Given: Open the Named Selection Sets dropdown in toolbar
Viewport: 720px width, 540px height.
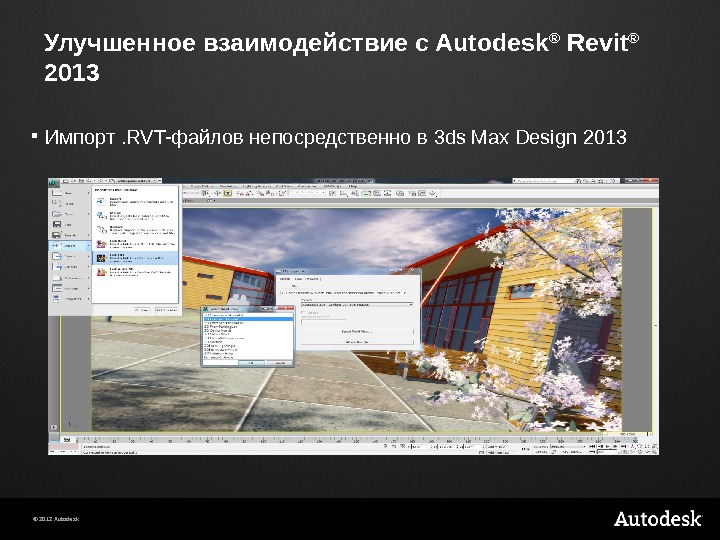Looking at the screenshot, I should 307,192.
